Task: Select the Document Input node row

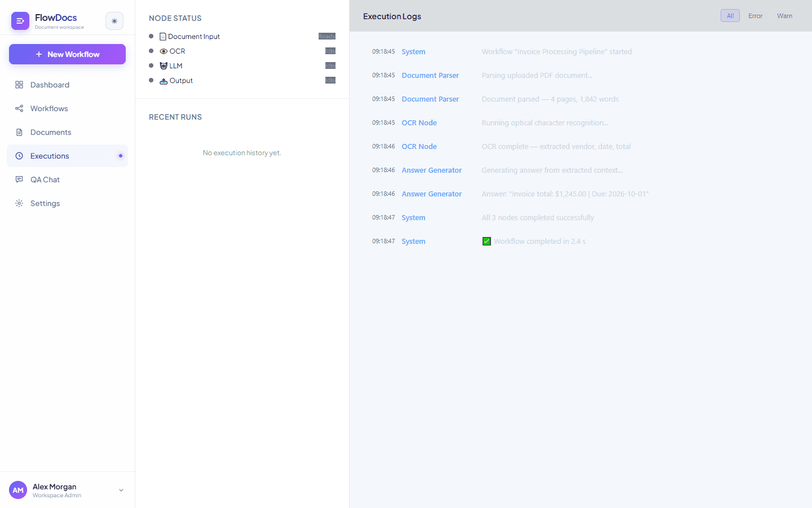Action: [x=242, y=36]
